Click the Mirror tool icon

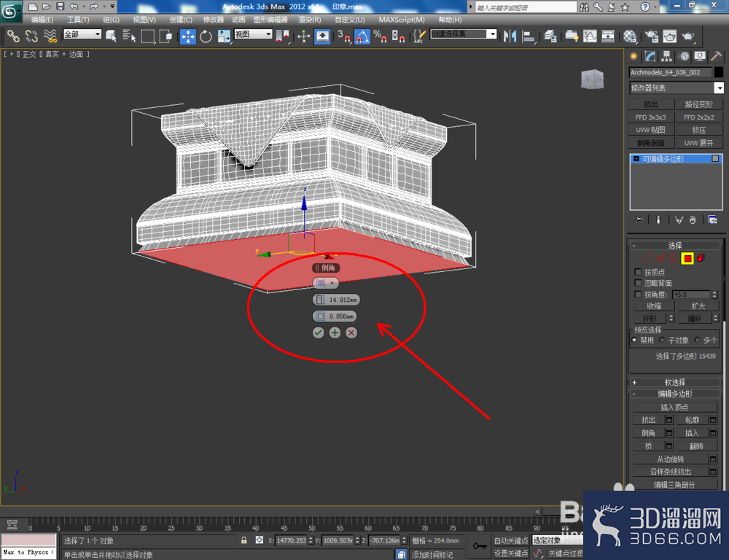(510, 36)
